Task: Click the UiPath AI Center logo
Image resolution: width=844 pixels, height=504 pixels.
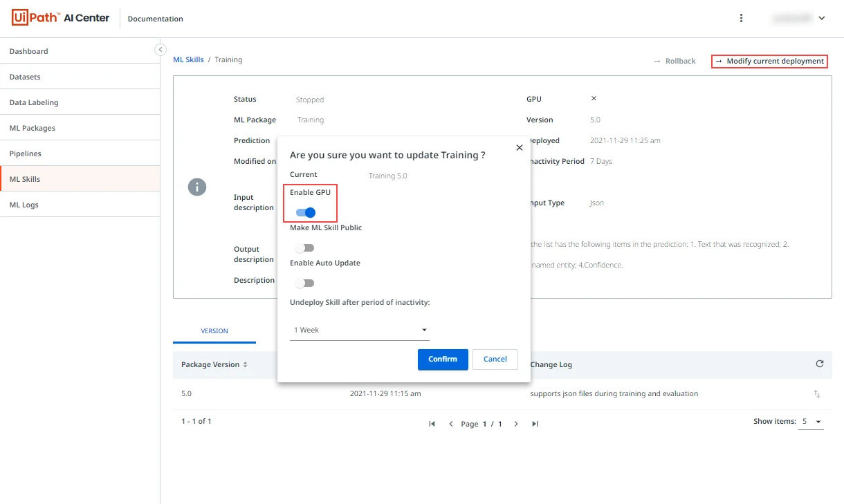Action: tap(61, 18)
